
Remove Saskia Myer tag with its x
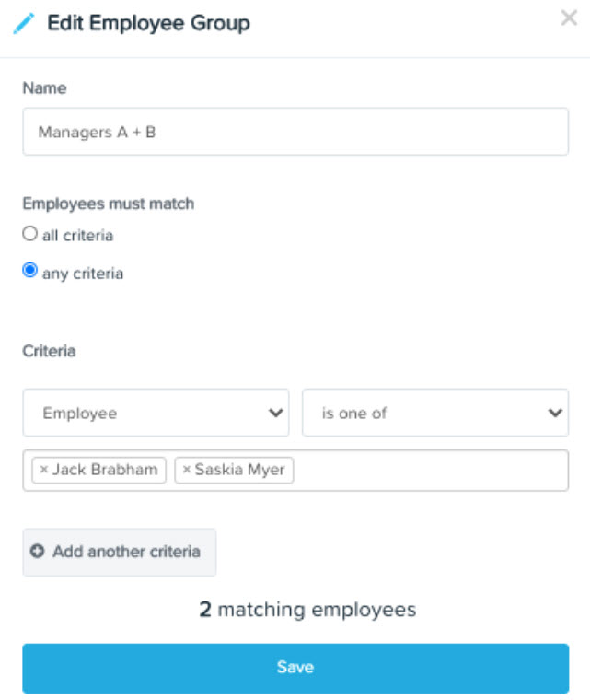pyautogui.click(x=187, y=469)
